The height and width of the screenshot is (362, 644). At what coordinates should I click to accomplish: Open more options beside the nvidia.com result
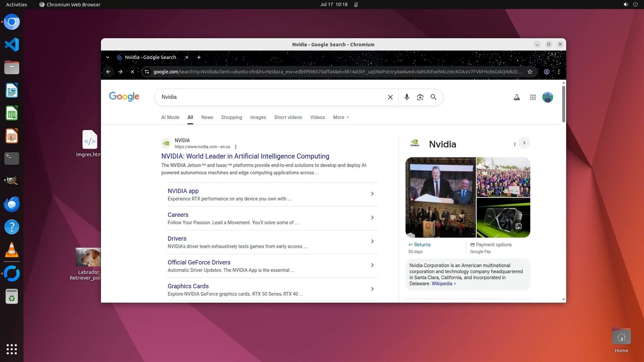click(236, 147)
